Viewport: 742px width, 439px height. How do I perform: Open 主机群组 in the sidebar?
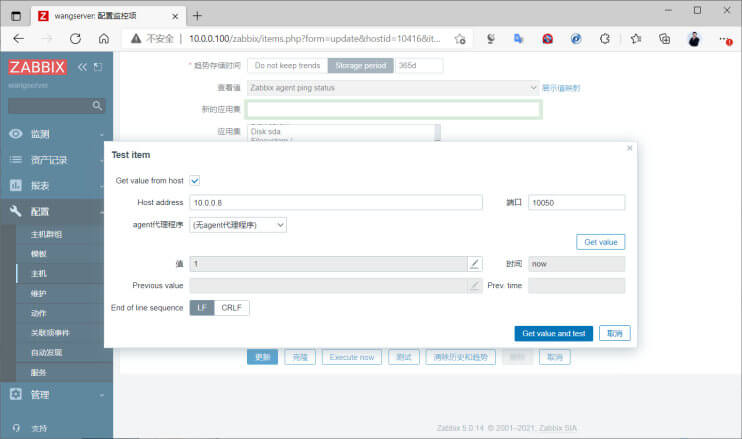click(x=46, y=234)
